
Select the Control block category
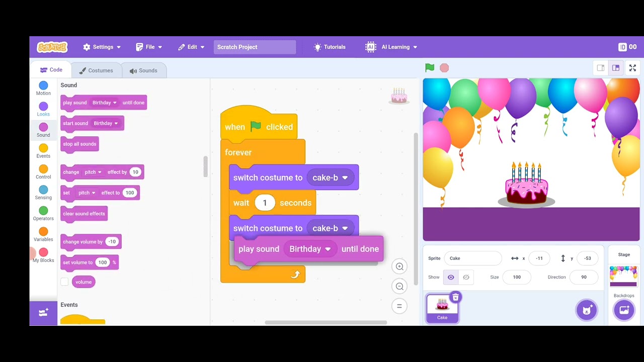43,172
